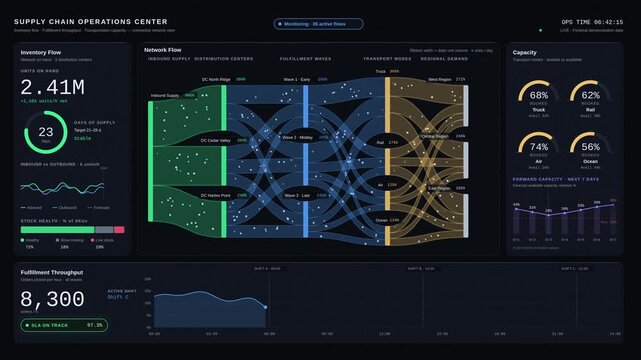The width and height of the screenshot is (641, 360).
Task: Click the 8,300 orders per hour value
Action: (x=52, y=299)
